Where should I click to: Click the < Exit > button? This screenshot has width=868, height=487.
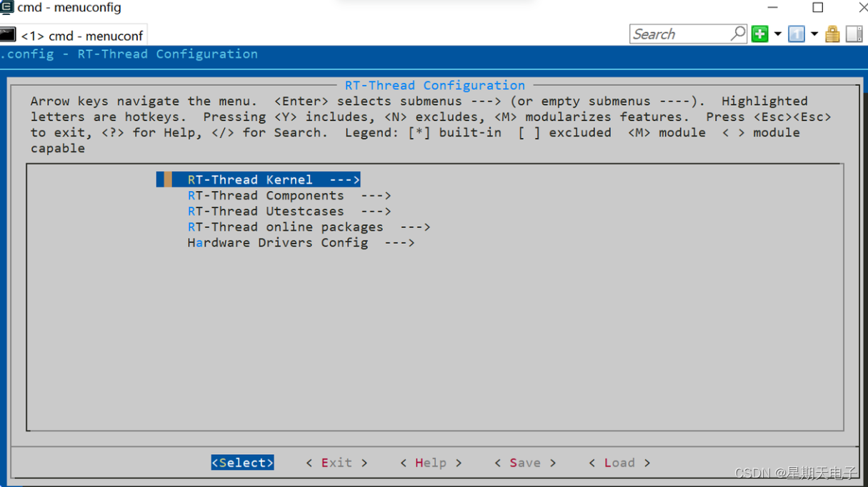(x=336, y=463)
